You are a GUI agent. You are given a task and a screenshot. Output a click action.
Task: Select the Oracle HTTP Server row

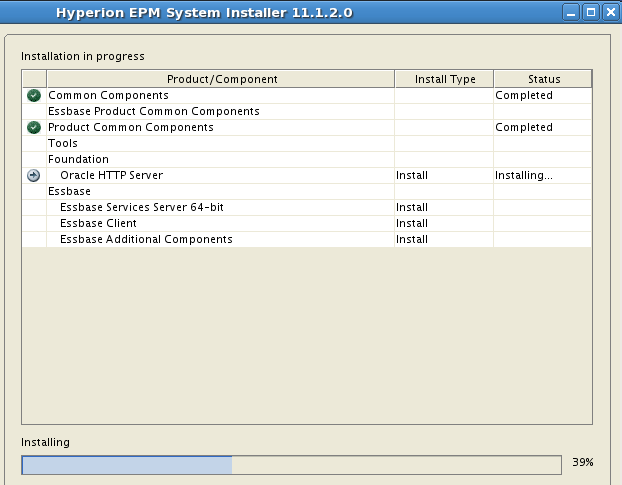[x=307, y=175]
